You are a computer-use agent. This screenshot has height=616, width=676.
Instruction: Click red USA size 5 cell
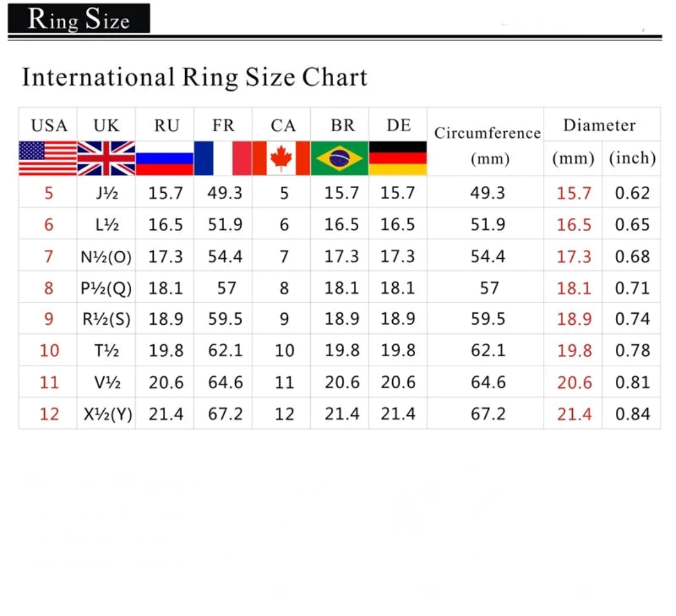tap(48, 193)
